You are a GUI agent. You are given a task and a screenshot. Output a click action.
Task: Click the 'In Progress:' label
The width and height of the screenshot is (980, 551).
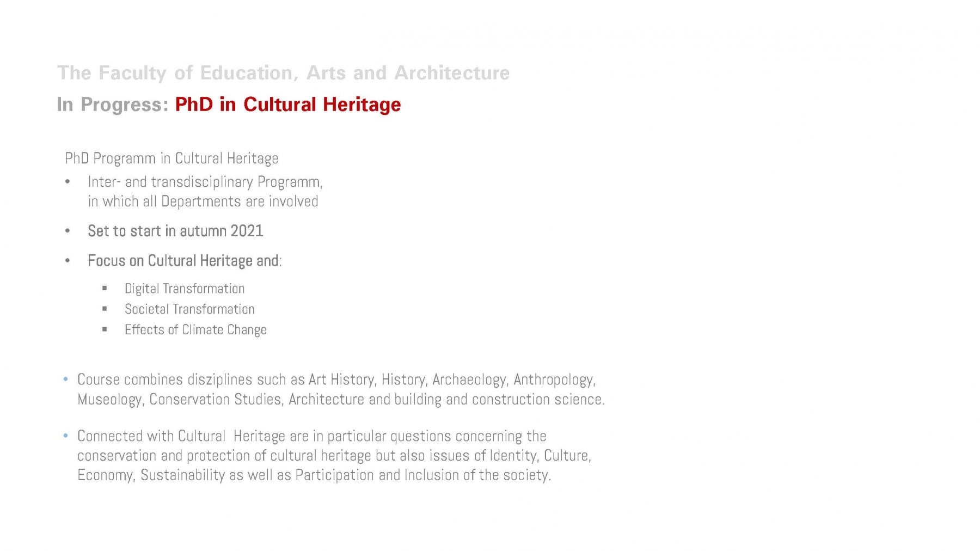pyautogui.click(x=113, y=105)
